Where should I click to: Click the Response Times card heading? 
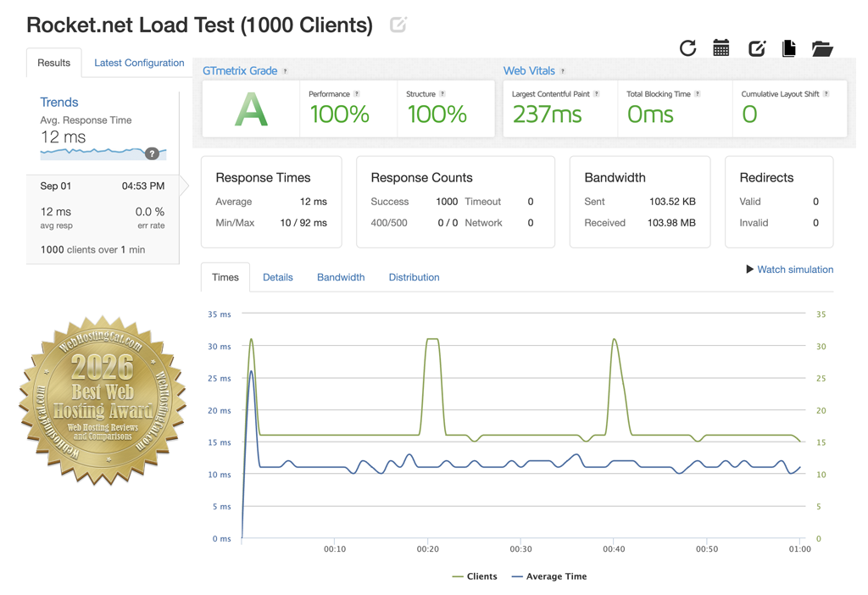pos(263,178)
